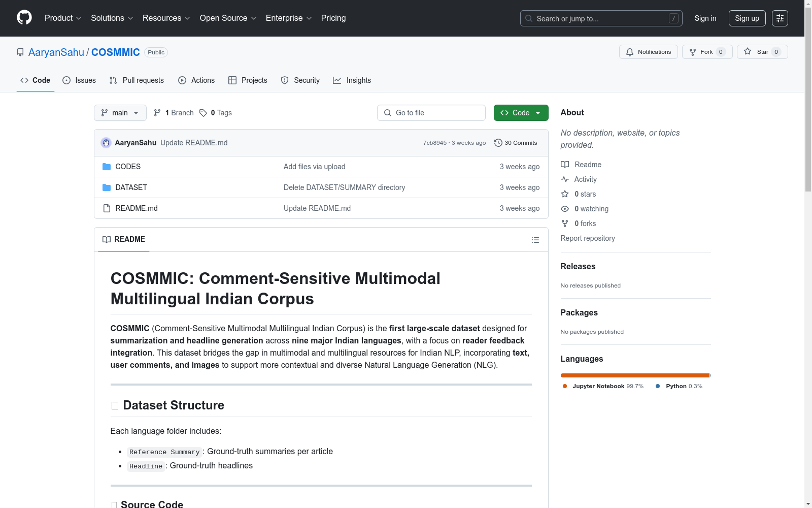Click the commit history clock icon
This screenshot has width=812, height=508.
pyautogui.click(x=498, y=143)
